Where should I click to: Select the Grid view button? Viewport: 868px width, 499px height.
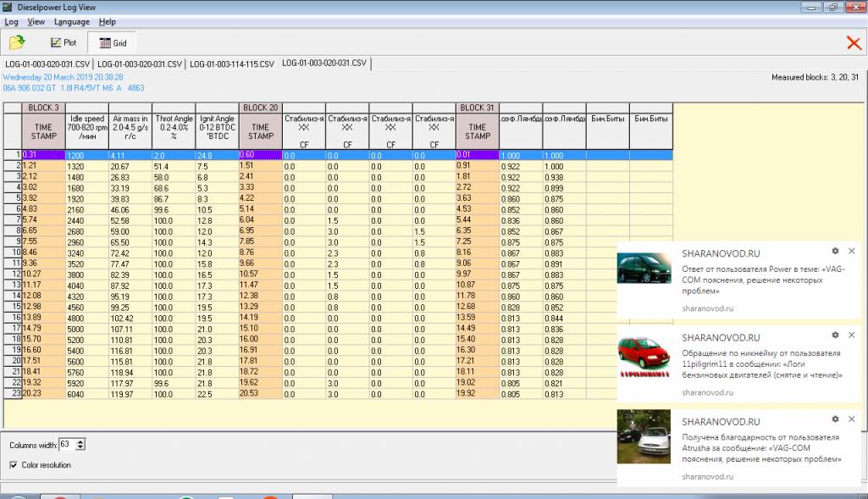(112, 42)
